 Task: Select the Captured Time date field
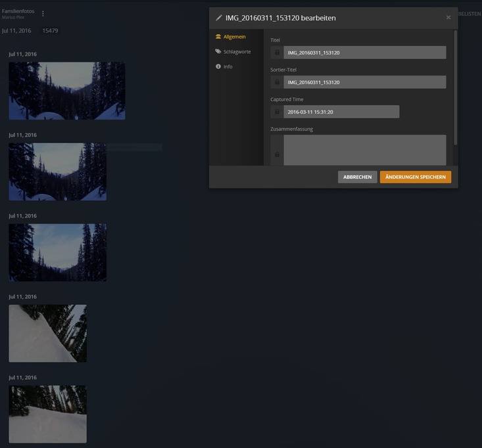341,112
